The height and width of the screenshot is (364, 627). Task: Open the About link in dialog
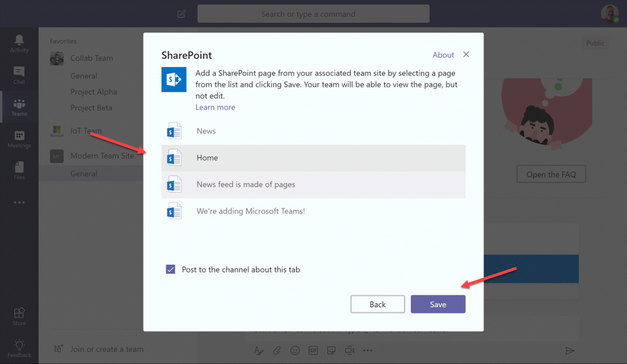coord(443,55)
